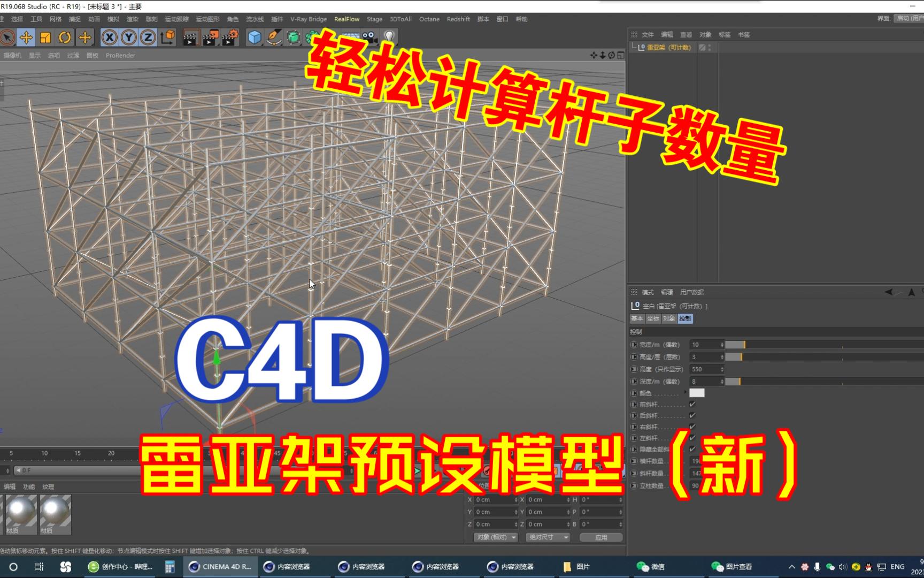Open the RealFlow menu

(x=346, y=19)
